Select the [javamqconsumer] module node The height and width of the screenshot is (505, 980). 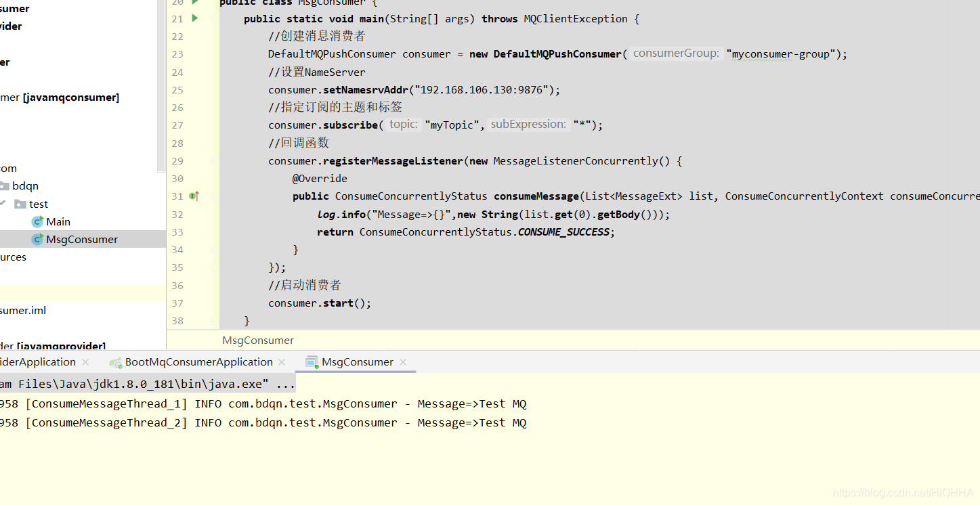pyautogui.click(x=60, y=97)
